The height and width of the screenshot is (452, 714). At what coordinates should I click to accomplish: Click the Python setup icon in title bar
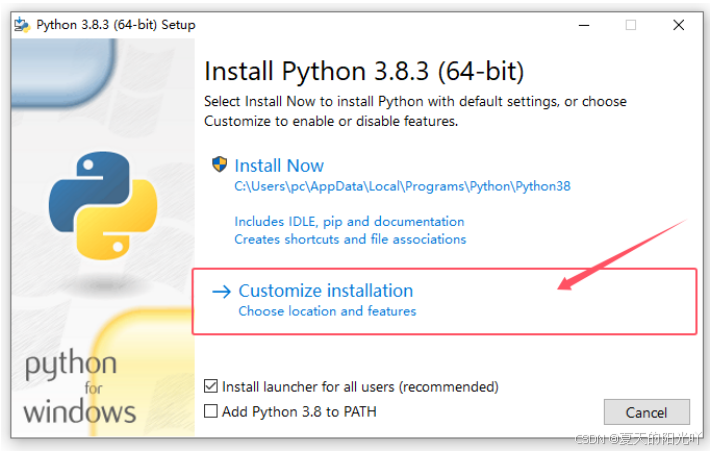click(22, 25)
